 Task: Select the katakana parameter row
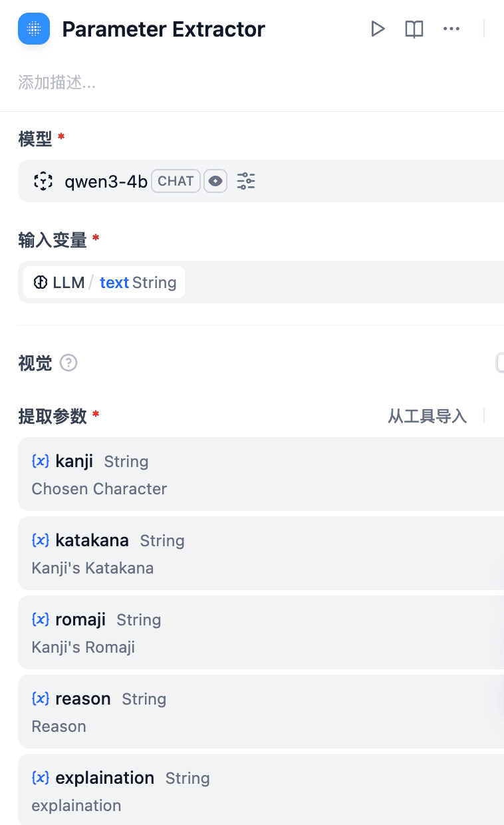[x=261, y=553]
